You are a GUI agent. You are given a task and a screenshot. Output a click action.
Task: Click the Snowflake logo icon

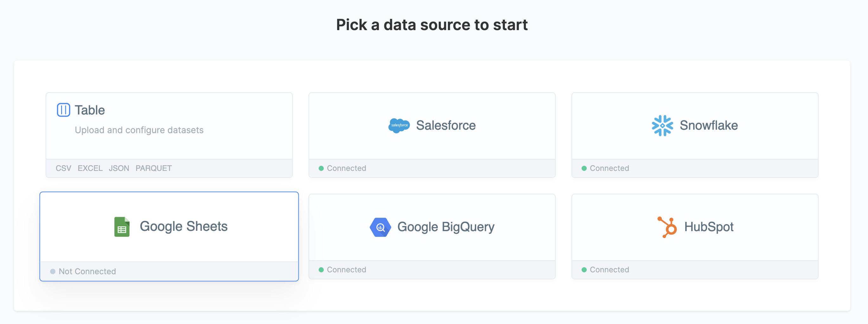(662, 126)
